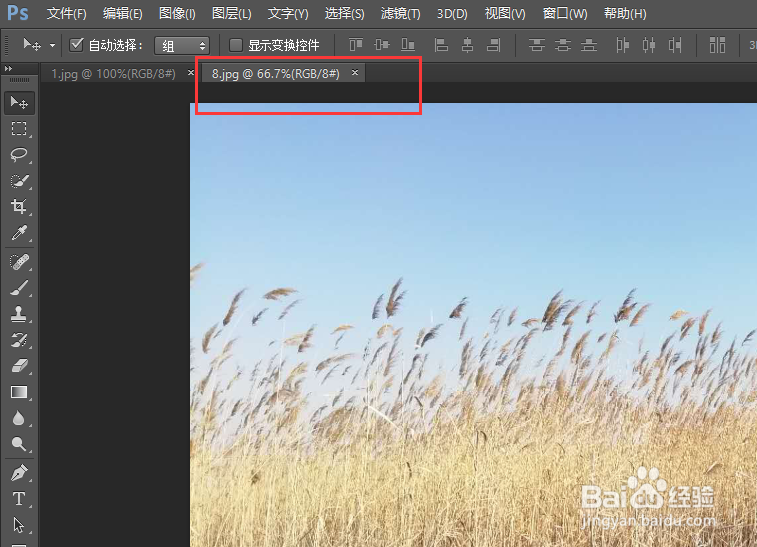Toggle the 自动选择 checkbox
Screen dimensions: 757x547
click(76, 45)
